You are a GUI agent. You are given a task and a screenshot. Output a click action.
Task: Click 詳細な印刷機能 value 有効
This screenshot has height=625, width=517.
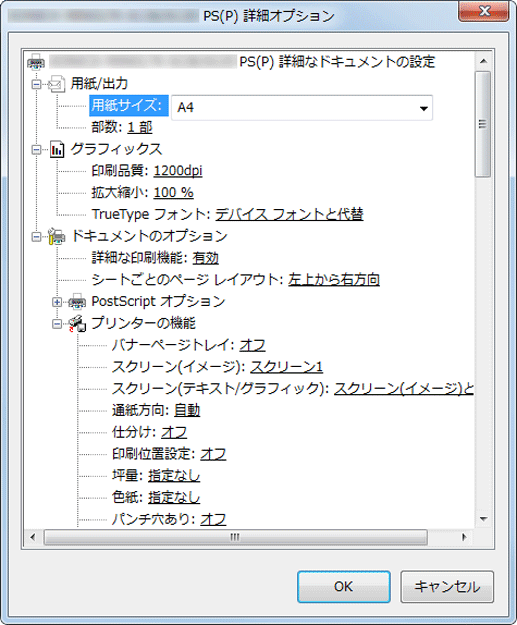[x=206, y=258]
